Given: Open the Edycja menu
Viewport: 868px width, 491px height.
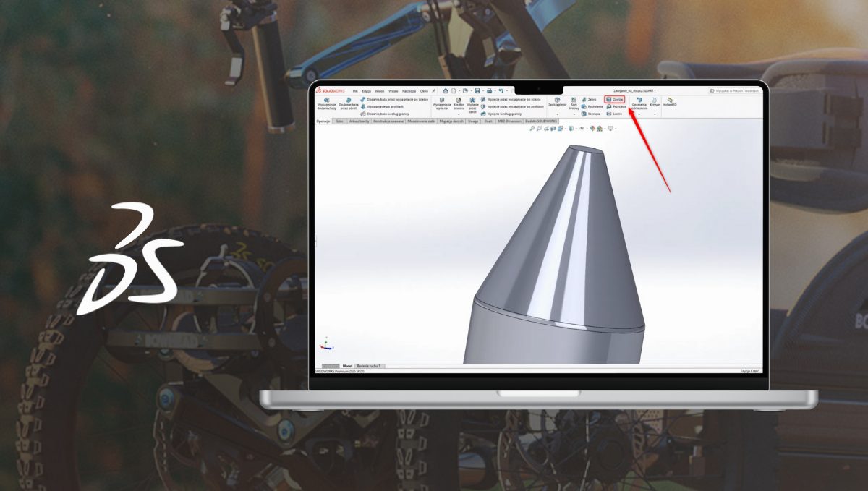Looking at the screenshot, I should pyautogui.click(x=366, y=91).
